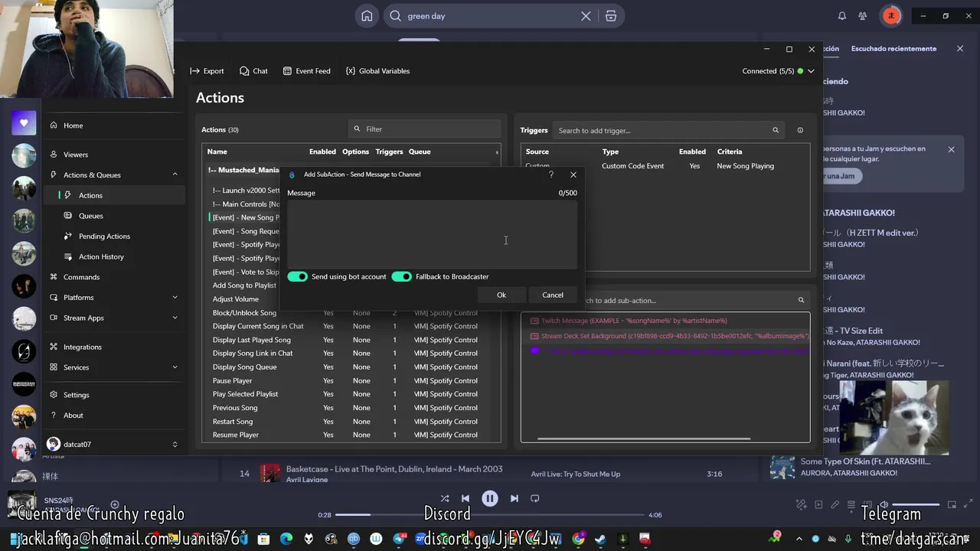Open datcat07 account dropdown
The image size is (980, 551).
(113, 444)
